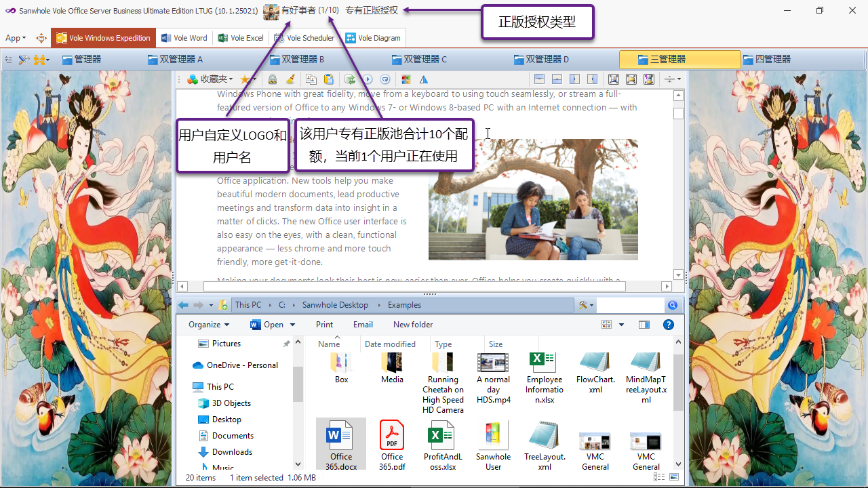The image size is (868, 488).
Task: Open the change-view dropdown arrow
Action: pyautogui.click(x=621, y=325)
